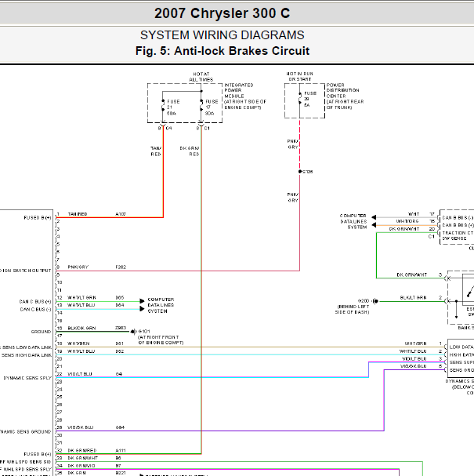Click 'VIO/DK BLU' label at sensor pin 5
The height and width of the screenshot is (476, 474).
coord(414,366)
